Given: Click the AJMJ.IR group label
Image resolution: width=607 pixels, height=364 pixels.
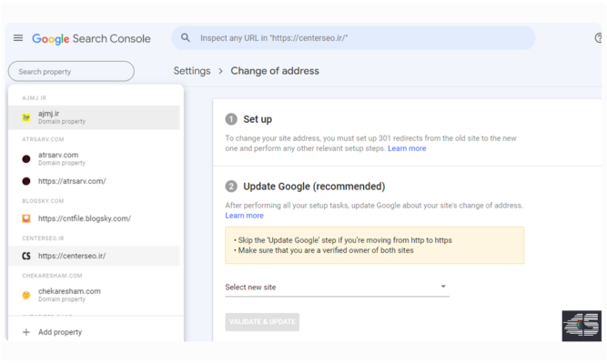Looking at the screenshot, I should click(34, 98).
